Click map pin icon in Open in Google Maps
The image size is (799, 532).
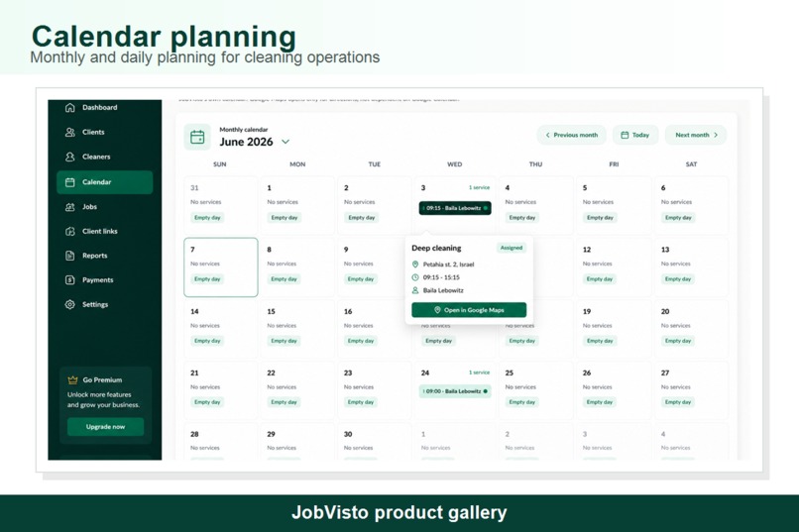[x=437, y=310]
